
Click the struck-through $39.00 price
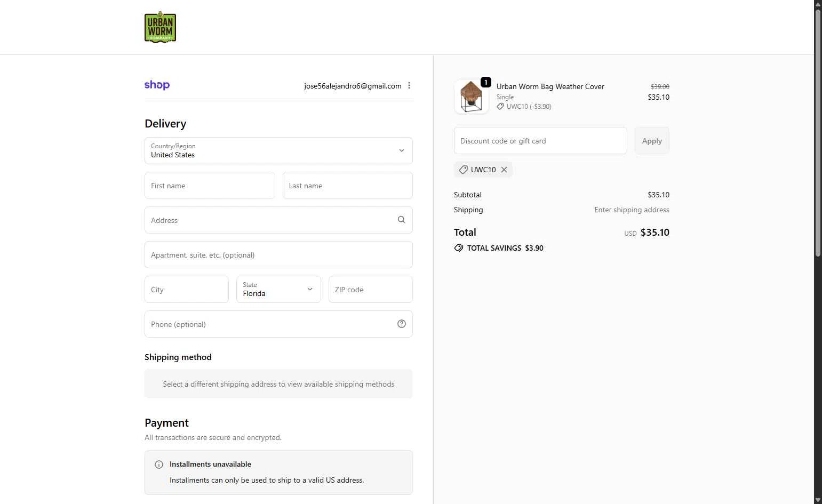(x=660, y=86)
